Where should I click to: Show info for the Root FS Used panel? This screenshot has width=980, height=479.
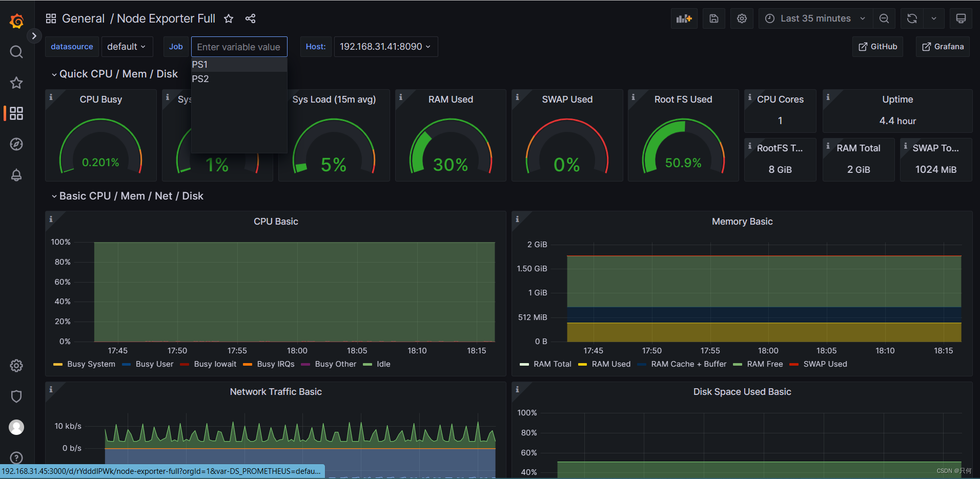click(634, 97)
